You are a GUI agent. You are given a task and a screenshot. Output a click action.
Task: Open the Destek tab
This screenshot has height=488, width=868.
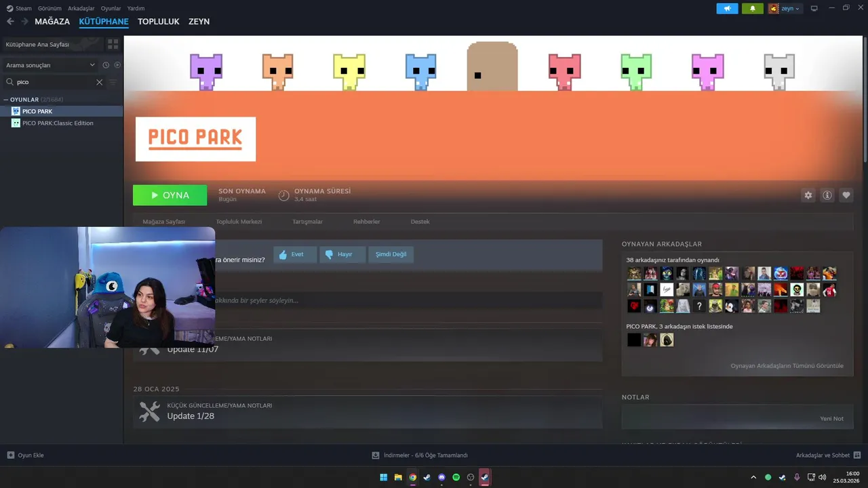coord(420,222)
